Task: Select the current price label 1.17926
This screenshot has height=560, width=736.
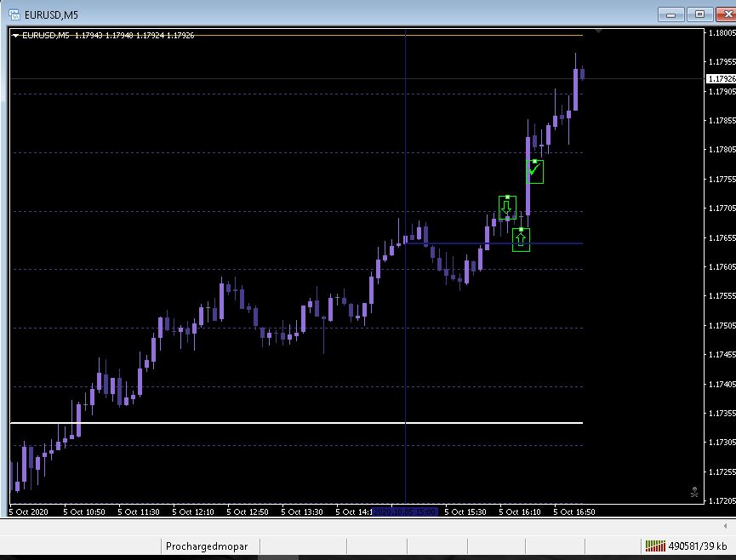Action: (721, 78)
